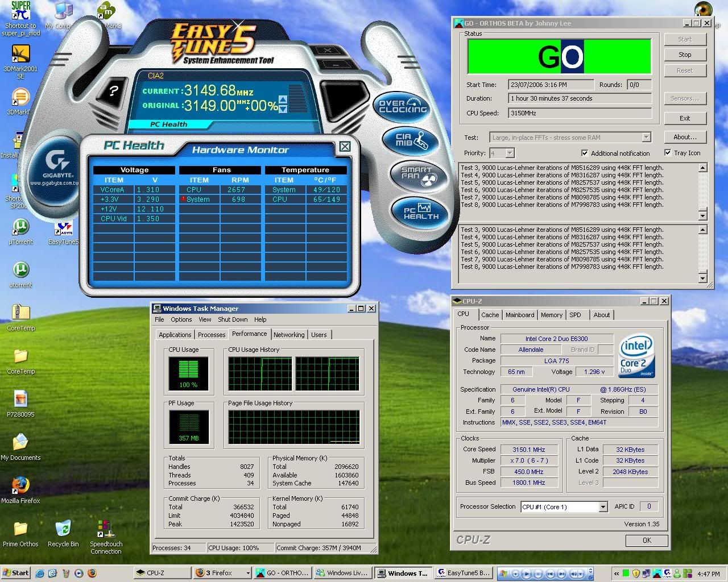This screenshot has height=582, width=728.
Task: Launch Firefox from the quick launch bar
Action: coord(92,573)
